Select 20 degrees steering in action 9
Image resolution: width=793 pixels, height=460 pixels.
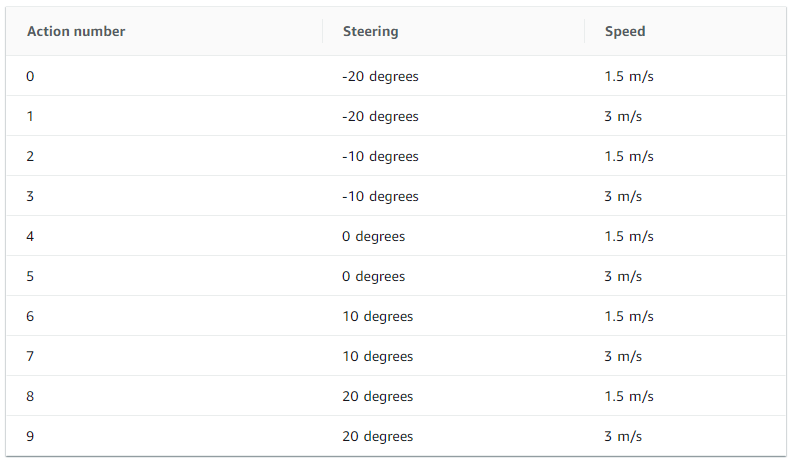tap(377, 436)
